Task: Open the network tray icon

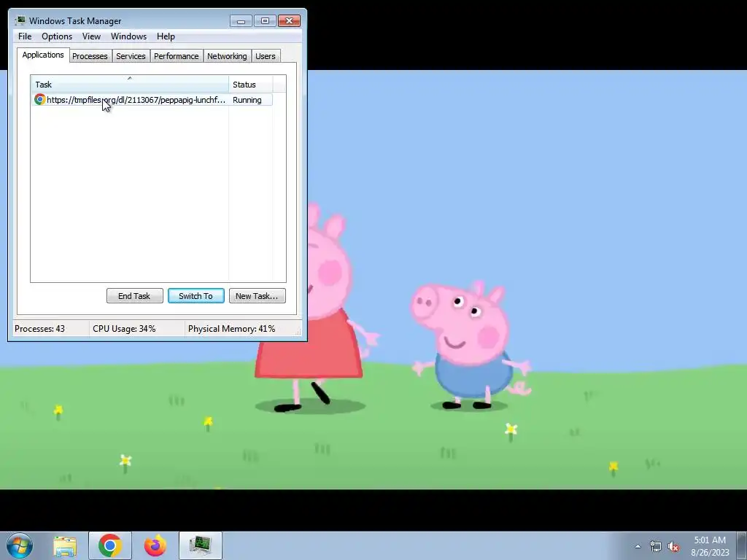Action: (656, 546)
